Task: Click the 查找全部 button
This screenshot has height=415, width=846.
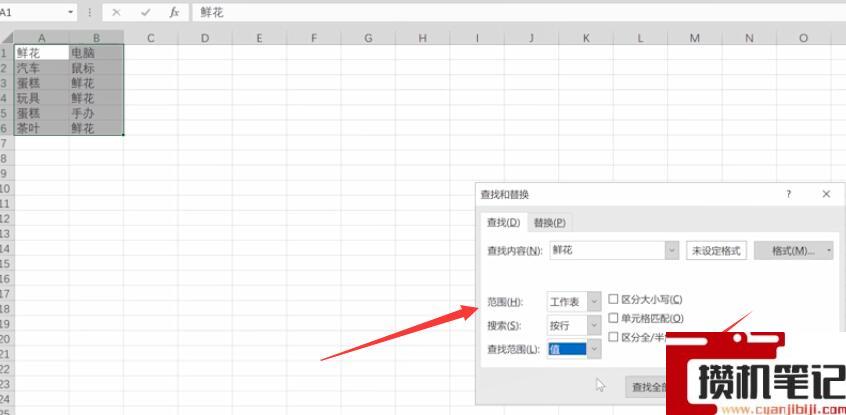Action: (x=647, y=387)
